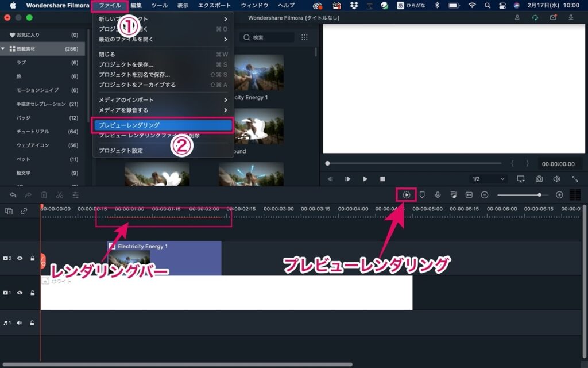Delete the selected clip with the trash icon
This screenshot has width=588, height=368.
coord(44,195)
